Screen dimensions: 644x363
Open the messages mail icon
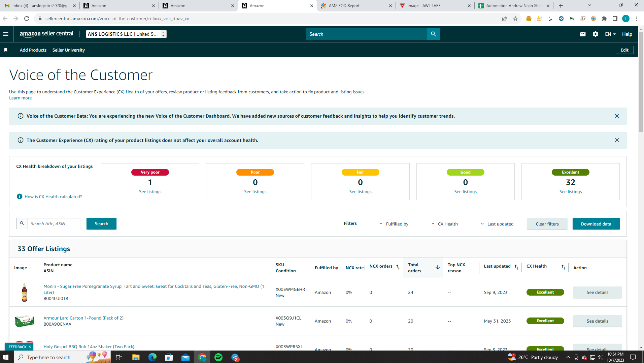tap(583, 34)
